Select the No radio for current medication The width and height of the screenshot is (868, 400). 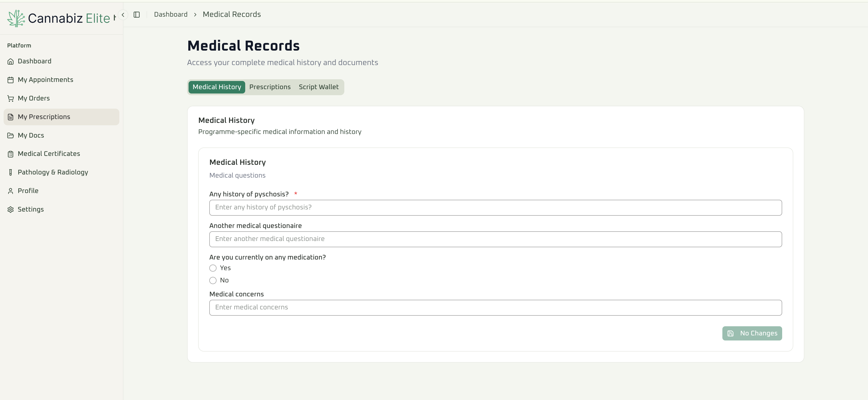click(x=213, y=280)
